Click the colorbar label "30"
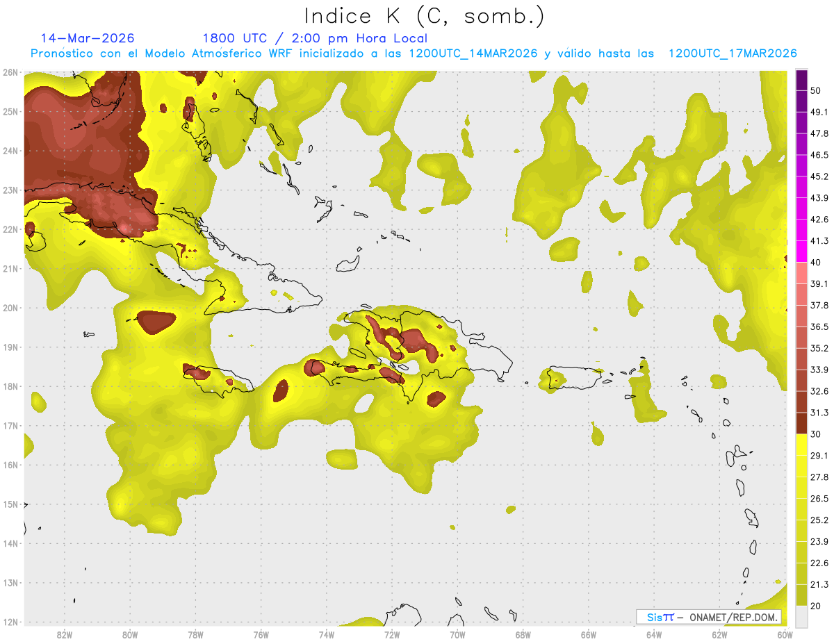This screenshot has width=834, height=644. [817, 434]
